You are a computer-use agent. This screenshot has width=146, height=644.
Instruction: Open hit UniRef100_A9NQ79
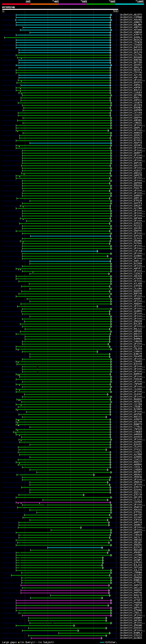coord(131,22)
